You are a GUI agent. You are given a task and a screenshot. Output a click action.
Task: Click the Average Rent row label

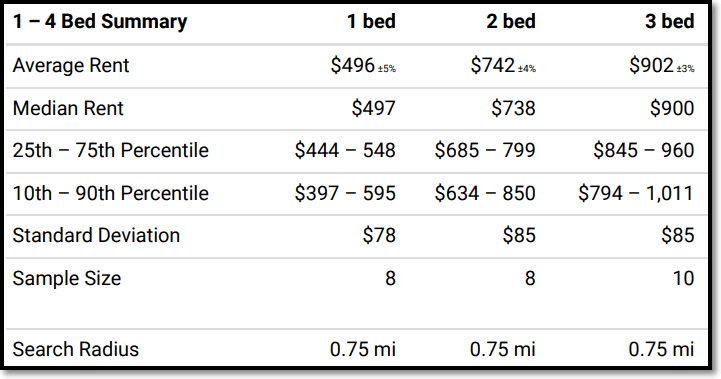[x=71, y=65]
